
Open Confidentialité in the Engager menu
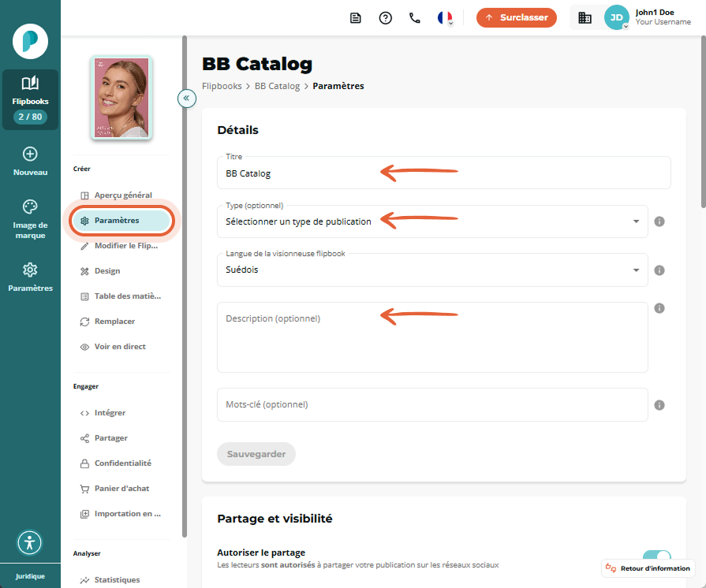(x=121, y=463)
